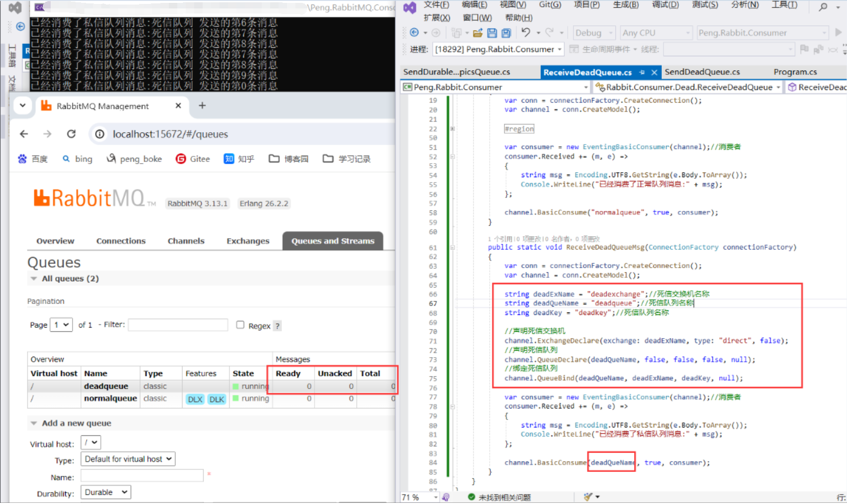Open the 71 % editor zoom dropdown
Screen dimensions: 847x504
(x=420, y=497)
